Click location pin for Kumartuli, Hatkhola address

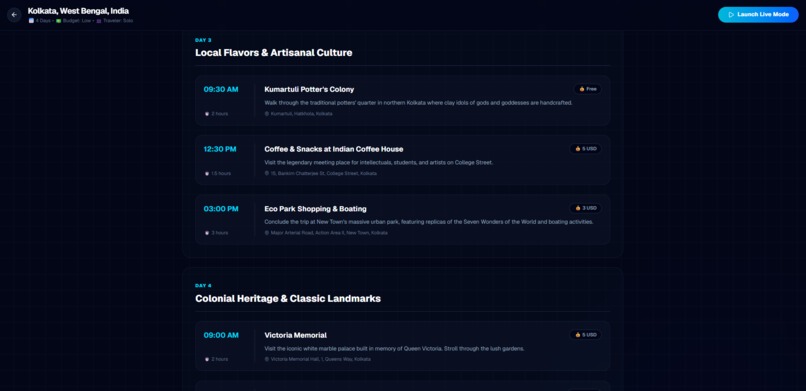[x=267, y=114]
